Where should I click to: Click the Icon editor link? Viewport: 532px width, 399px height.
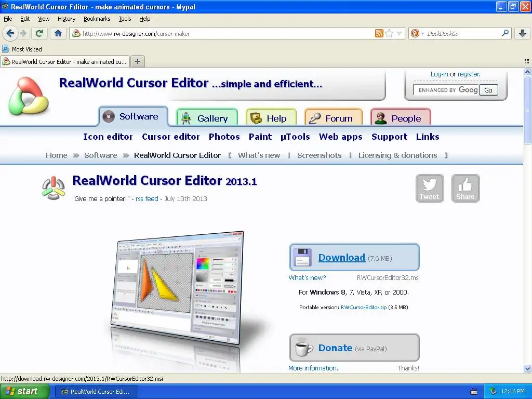click(x=108, y=137)
